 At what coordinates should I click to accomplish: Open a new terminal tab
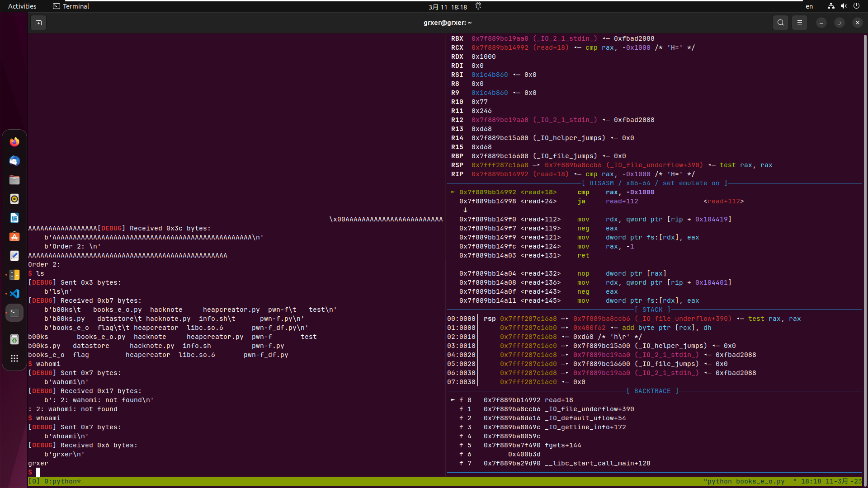click(38, 23)
